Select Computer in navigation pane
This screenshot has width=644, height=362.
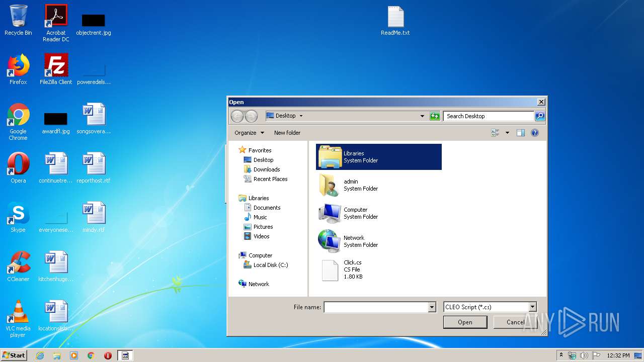[x=256, y=255]
